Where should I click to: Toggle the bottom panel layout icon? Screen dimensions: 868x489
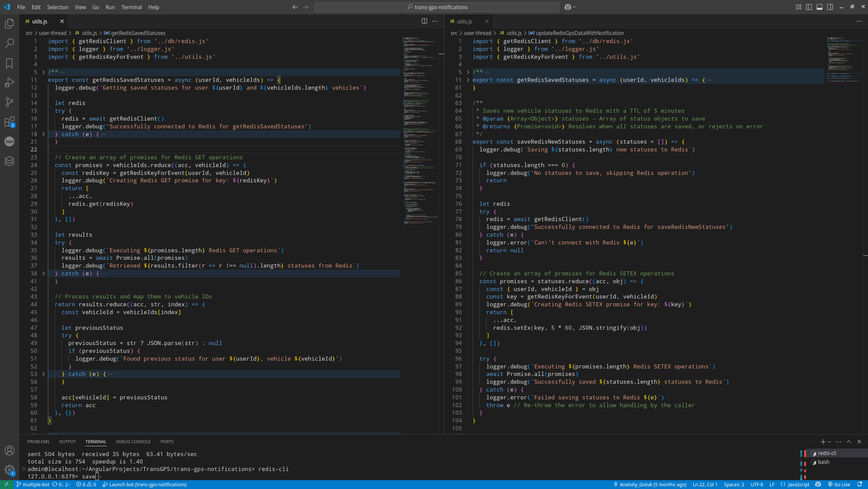click(x=819, y=7)
